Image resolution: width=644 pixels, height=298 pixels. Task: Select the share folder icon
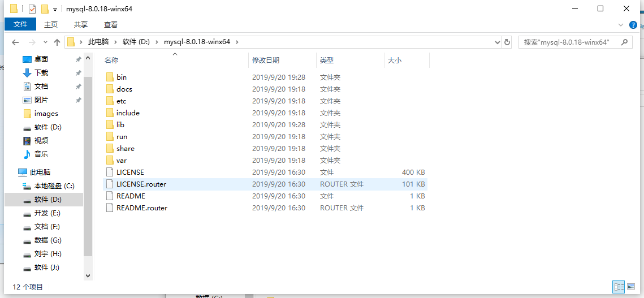click(x=109, y=148)
